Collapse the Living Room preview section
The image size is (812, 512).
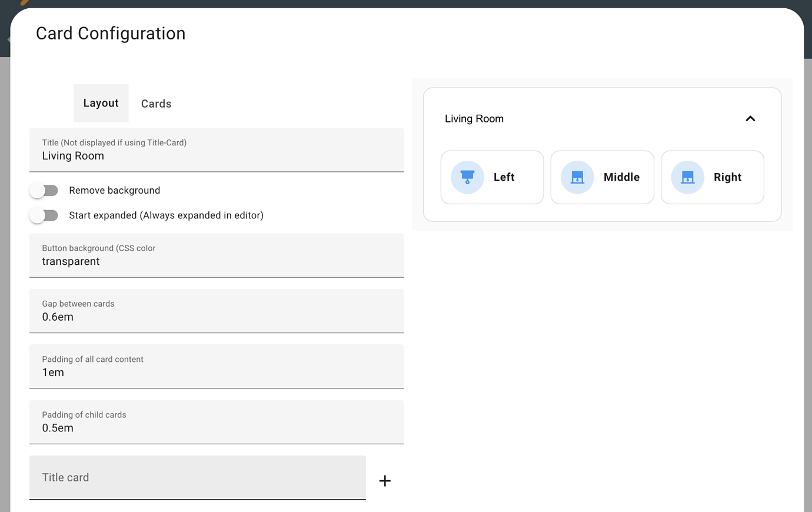click(x=750, y=118)
